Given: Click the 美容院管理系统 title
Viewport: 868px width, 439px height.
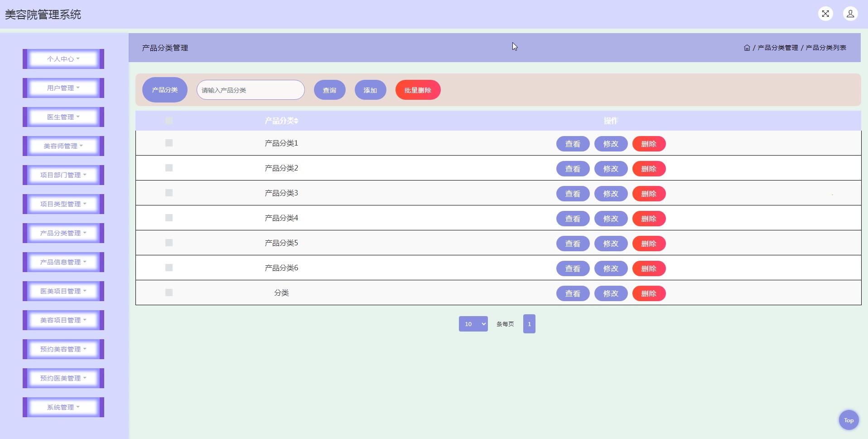Looking at the screenshot, I should click(x=43, y=15).
